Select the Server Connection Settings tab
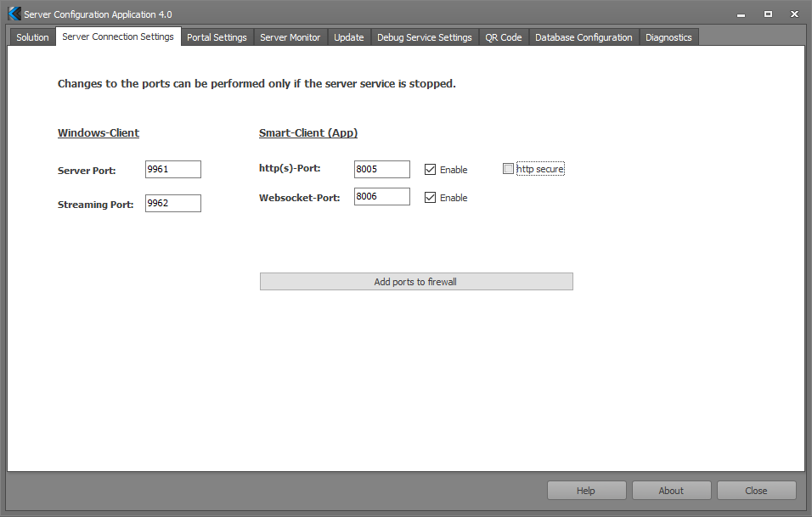The height and width of the screenshot is (517, 812). (118, 37)
